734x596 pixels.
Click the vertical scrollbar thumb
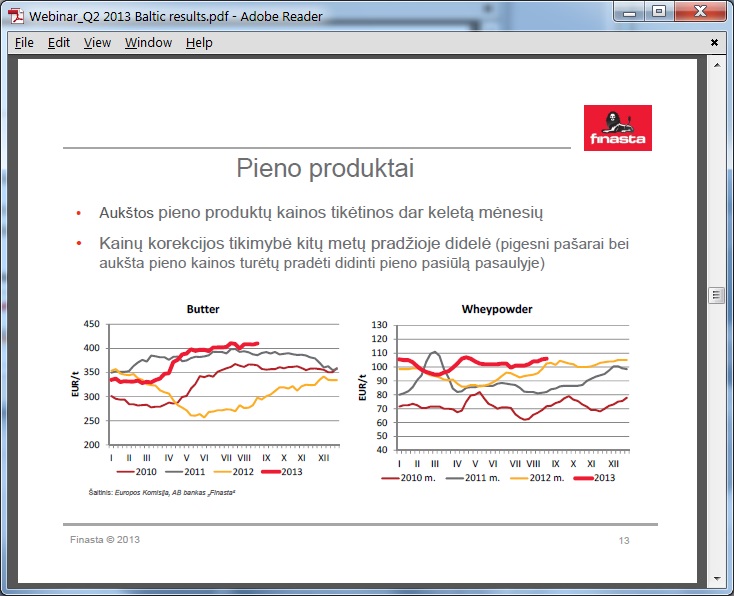pyautogui.click(x=716, y=295)
